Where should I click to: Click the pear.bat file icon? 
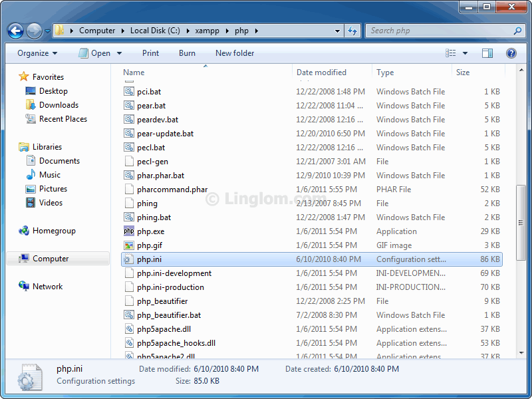pyautogui.click(x=129, y=106)
